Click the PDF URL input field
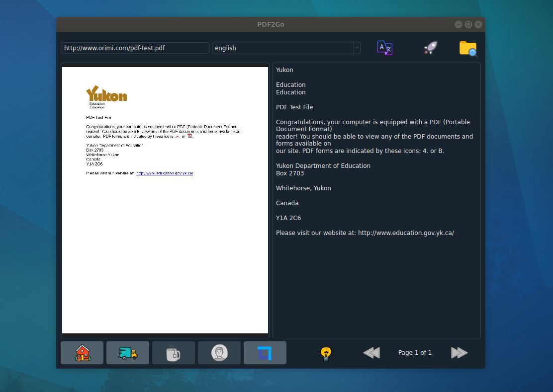 [135, 48]
